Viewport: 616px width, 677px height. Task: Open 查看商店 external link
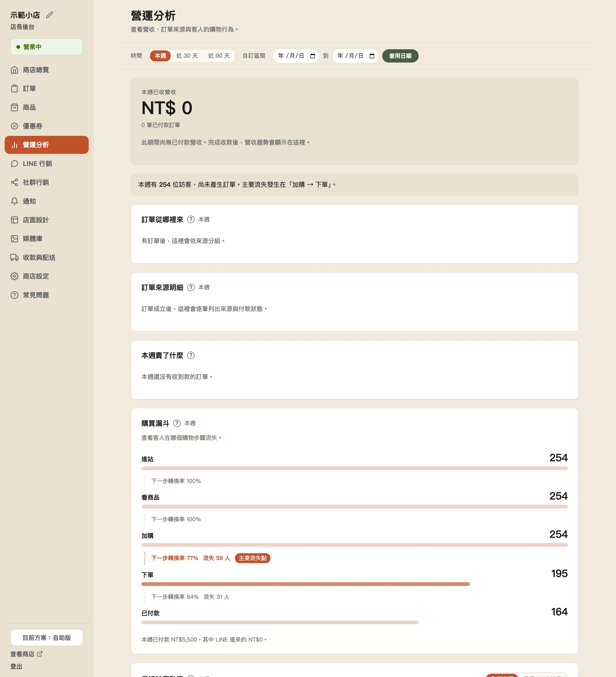point(27,654)
